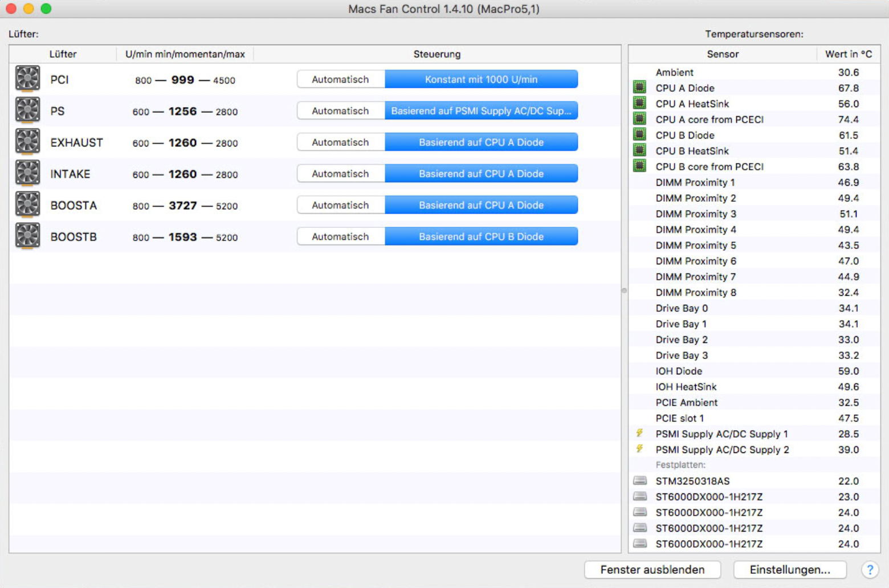Open the help question mark button
This screenshot has width=889, height=588.
(x=870, y=570)
